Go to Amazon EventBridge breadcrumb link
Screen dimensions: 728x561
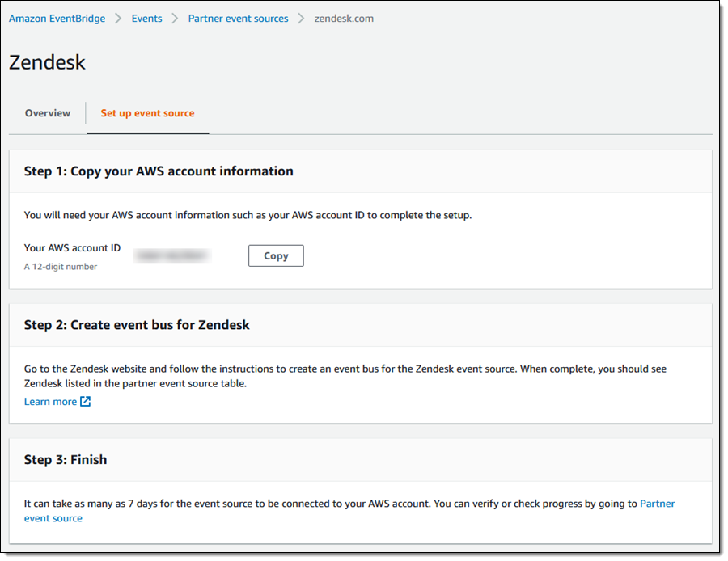coord(57,19)
